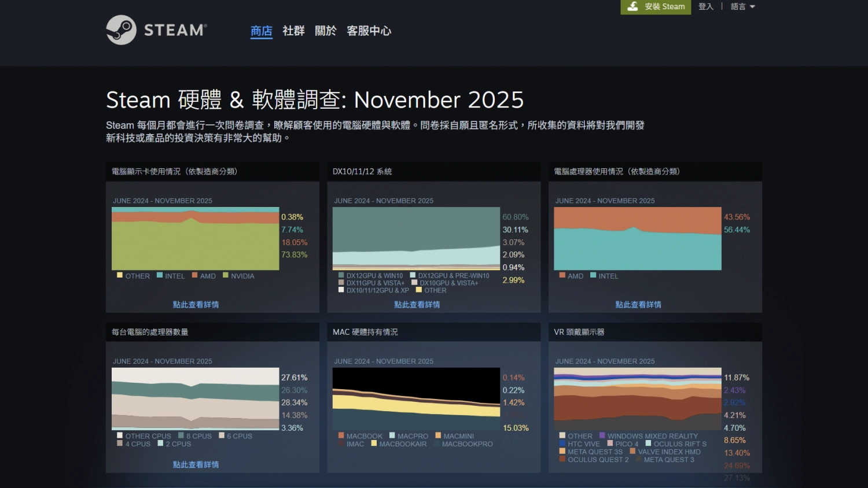868x488 pixels.
Task: Open the 客服中心 support menu
Action: pos(369,31)
